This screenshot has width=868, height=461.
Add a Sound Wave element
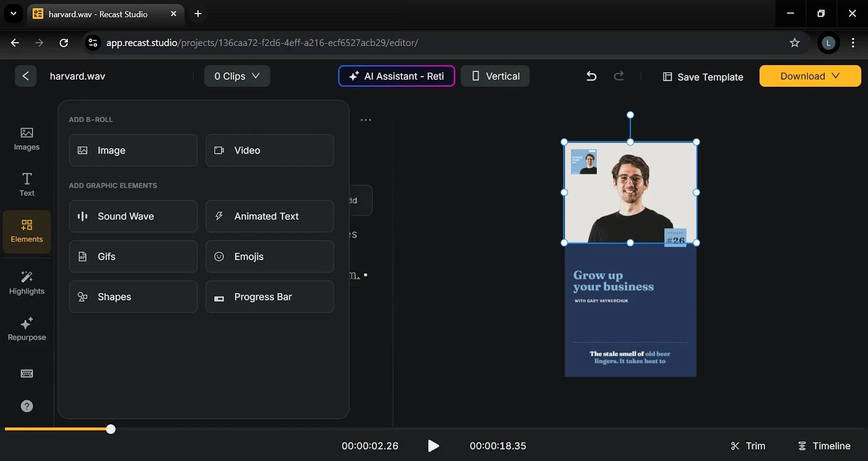click(133, 216)
